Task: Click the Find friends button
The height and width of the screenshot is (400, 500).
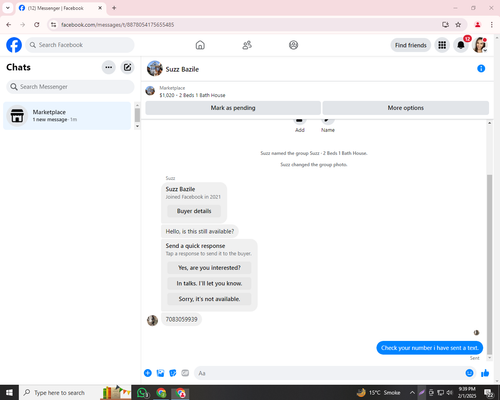Action: (411, 45)
